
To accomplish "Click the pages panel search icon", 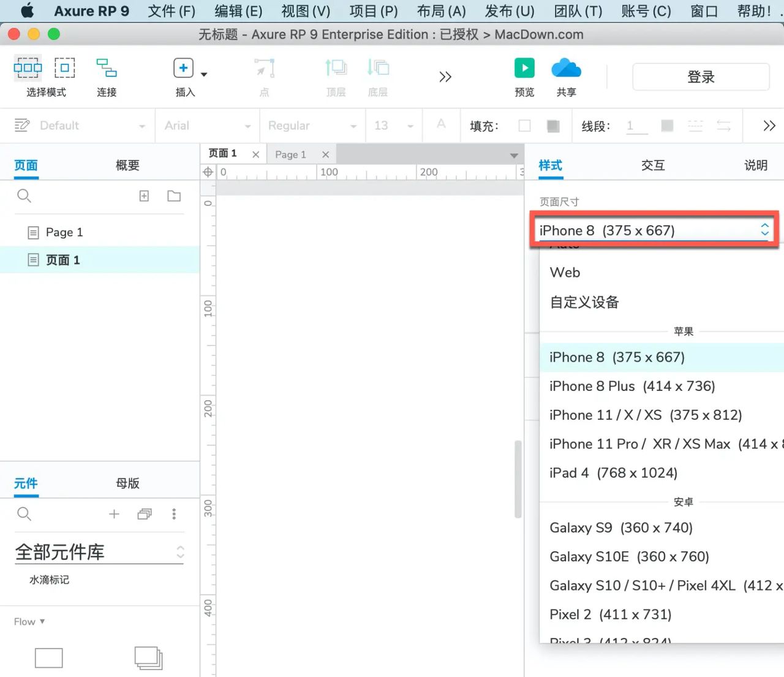I will (x=24, y=196).
